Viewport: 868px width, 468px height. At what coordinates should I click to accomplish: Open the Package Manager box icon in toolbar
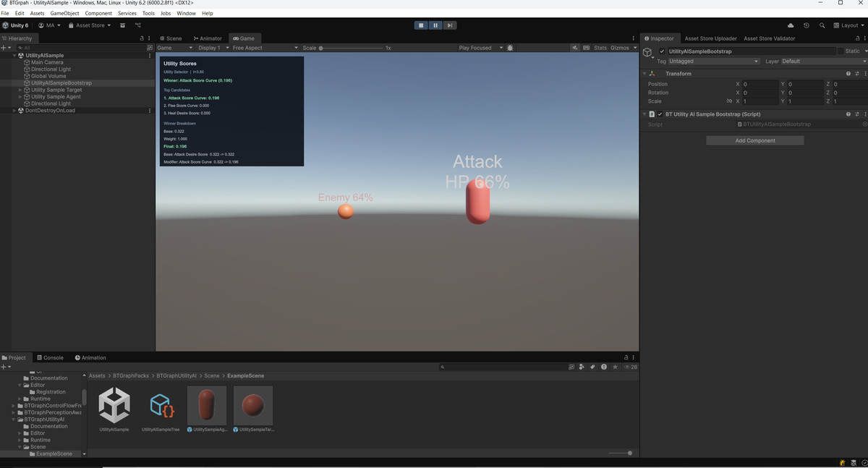(122, 25)
